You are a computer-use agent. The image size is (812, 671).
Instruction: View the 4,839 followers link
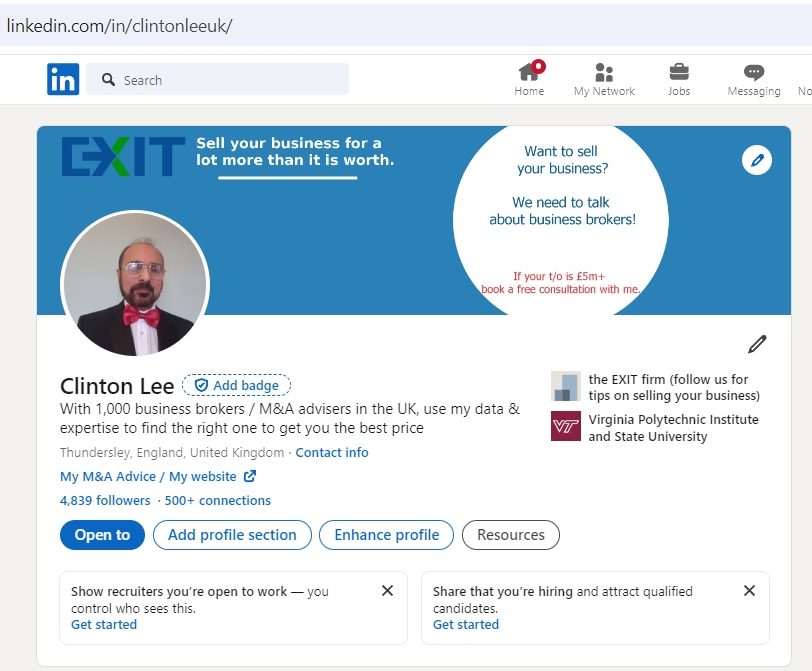[105, 501]
